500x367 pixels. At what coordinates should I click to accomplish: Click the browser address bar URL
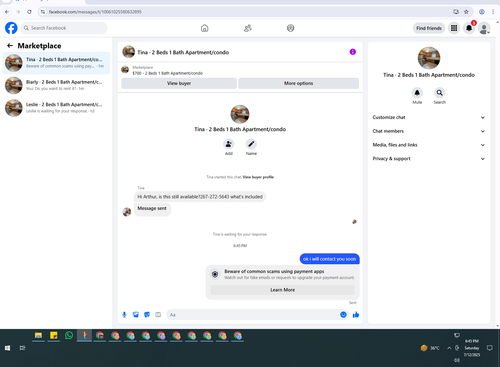click(x=95, y=12)
